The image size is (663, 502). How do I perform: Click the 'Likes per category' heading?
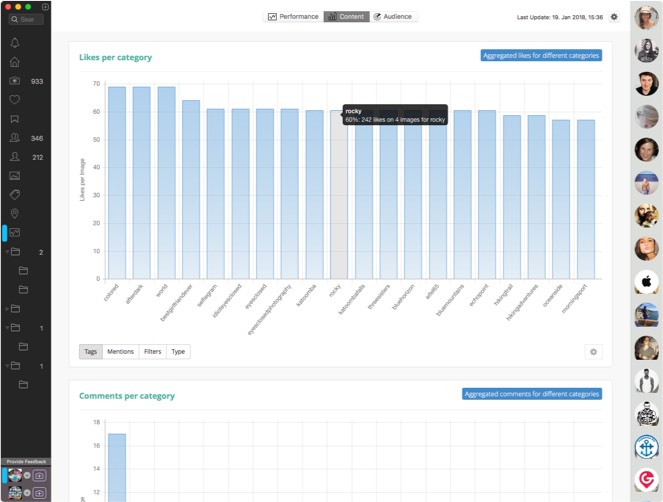tap(115, 57)
